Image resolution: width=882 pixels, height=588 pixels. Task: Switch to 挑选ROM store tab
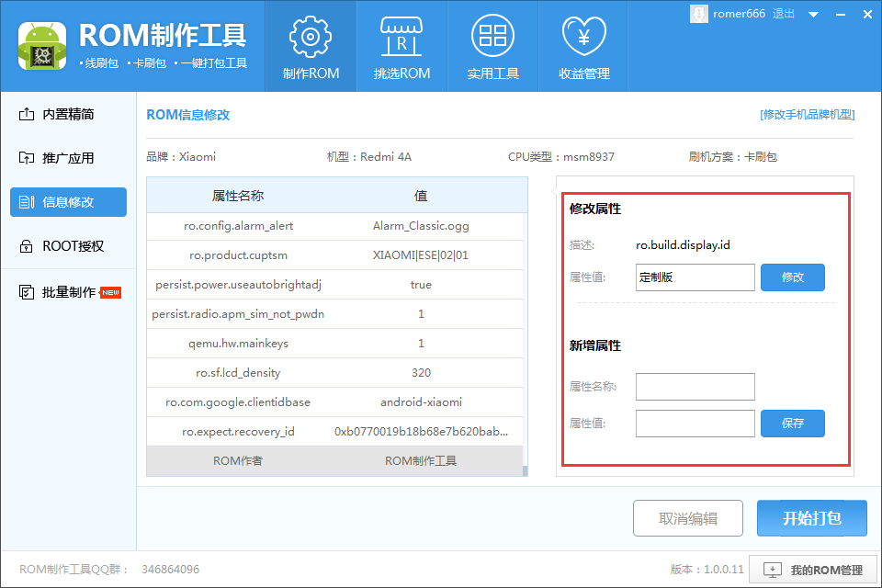[x=401, y=46]
